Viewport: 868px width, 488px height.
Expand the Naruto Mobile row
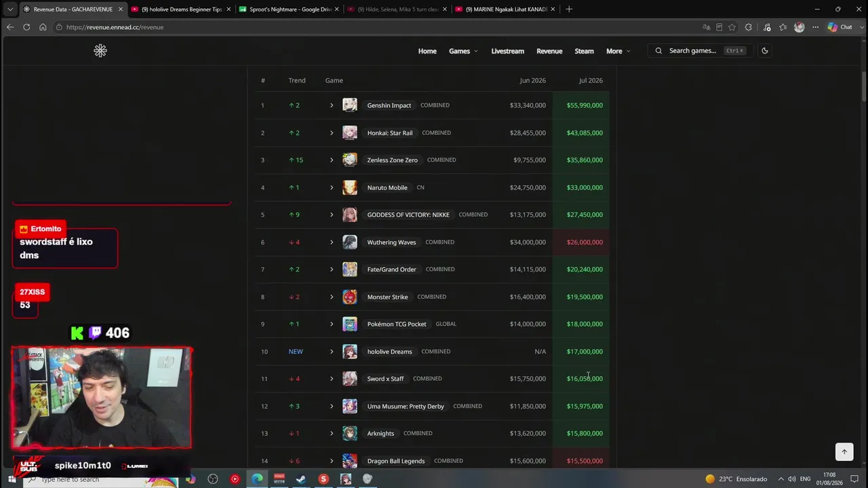[332, 188]
